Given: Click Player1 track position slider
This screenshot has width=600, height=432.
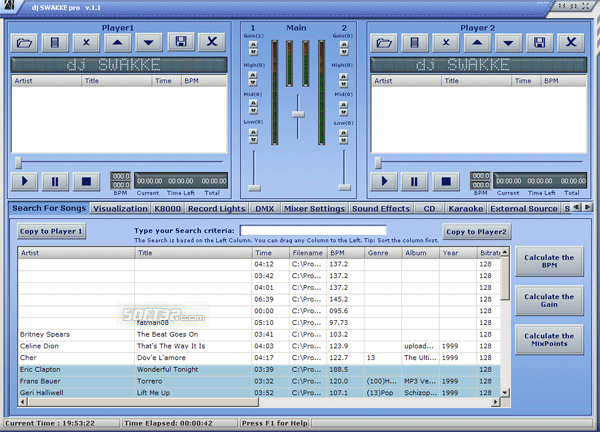Looking at the screenshot, I should tap(18, 163).
